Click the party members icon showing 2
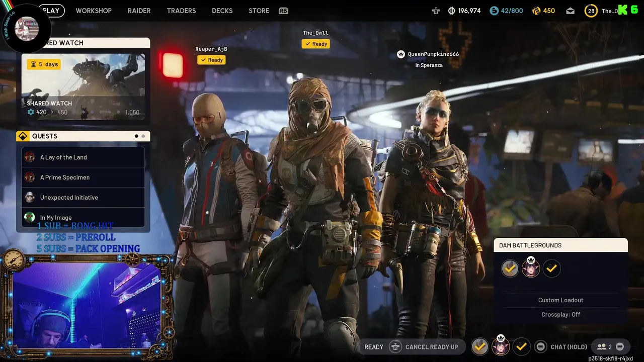 point(601,347)
